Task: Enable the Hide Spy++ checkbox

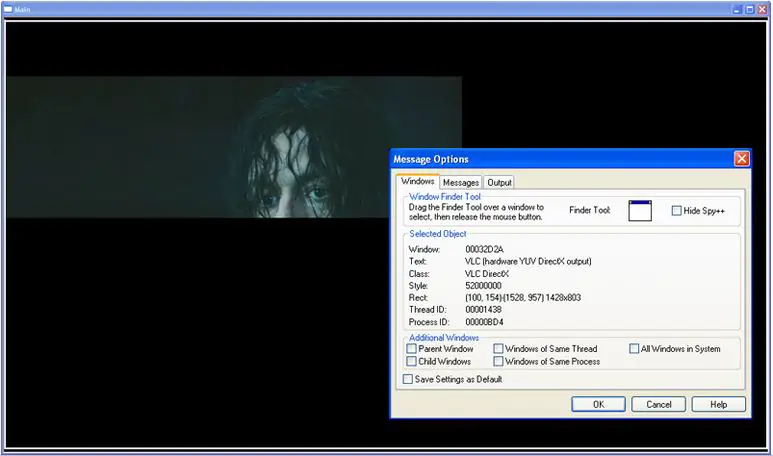Action: [677, 211]
